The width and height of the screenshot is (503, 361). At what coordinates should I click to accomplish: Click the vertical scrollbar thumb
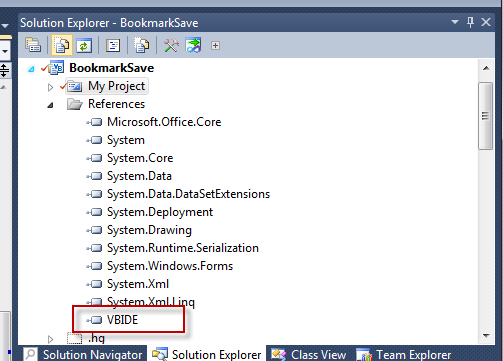(485, 116)
